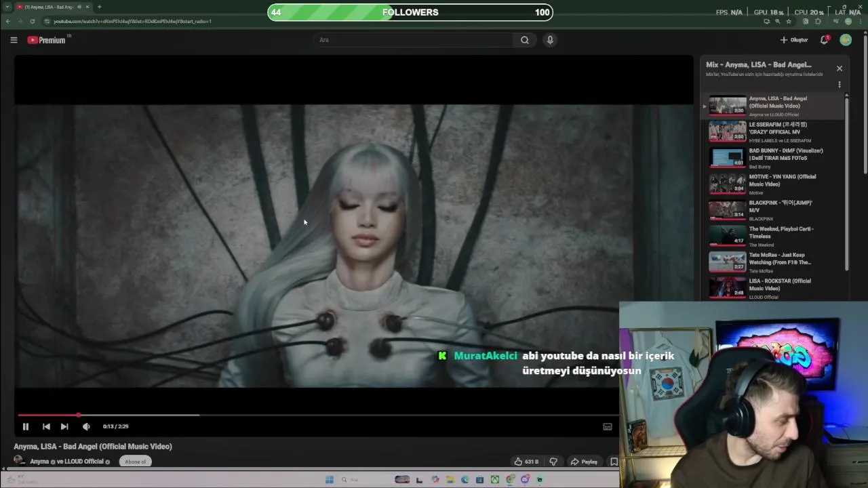The image size is (868, 488).
Task: Play MOTIVE - YIN YANG video
Action: click(x=773, y=184)
